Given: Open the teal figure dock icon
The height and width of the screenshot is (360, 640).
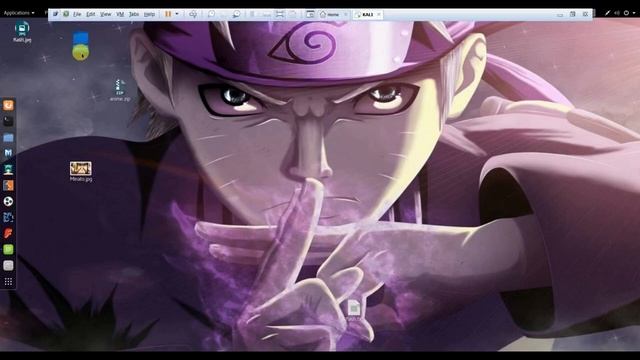Looking at the screenshot, I should [x=8, y=169].
